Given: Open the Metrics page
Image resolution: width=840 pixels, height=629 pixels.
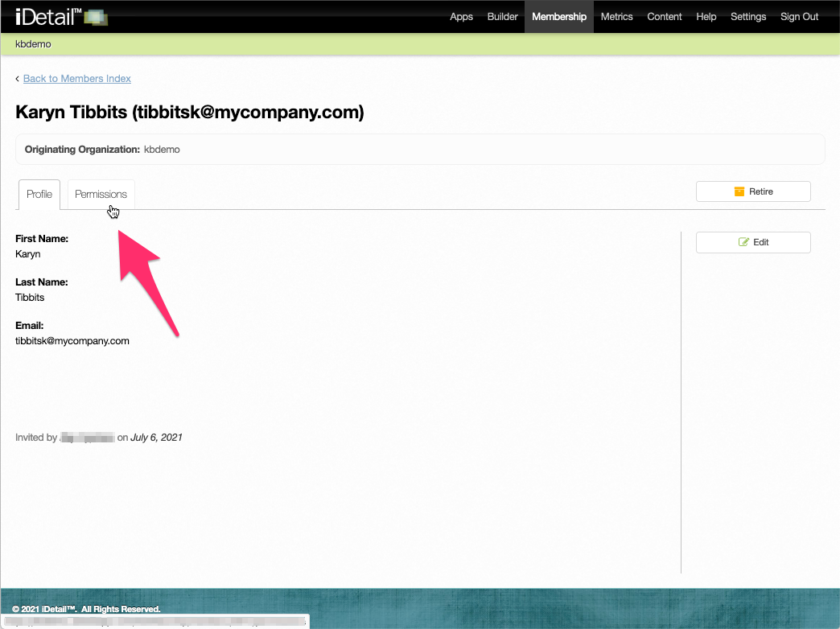Looking at the screenshot, I should pyautogui.click(x=616, y=17).
